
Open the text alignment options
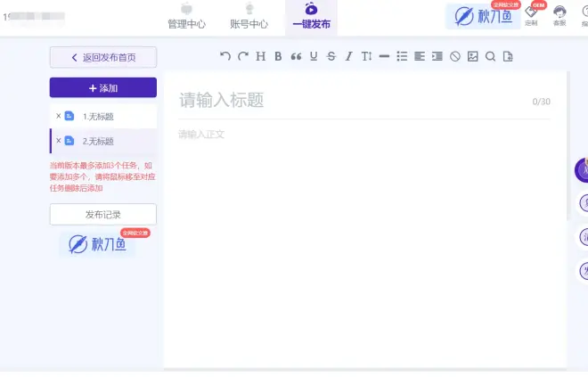click(420, 56)
